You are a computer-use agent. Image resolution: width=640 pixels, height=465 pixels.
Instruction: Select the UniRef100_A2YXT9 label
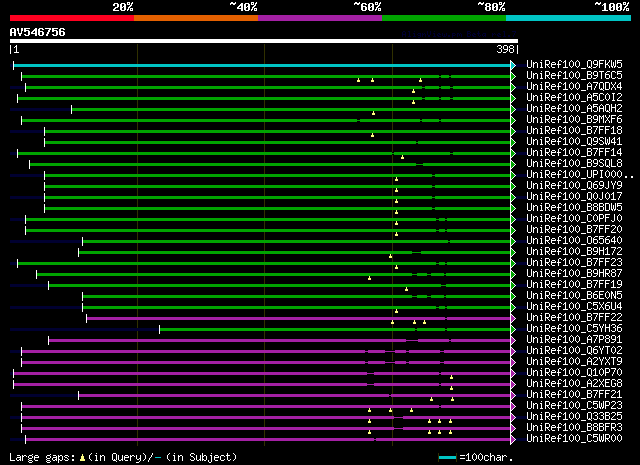pyautogui.click(x=574, y=361)
